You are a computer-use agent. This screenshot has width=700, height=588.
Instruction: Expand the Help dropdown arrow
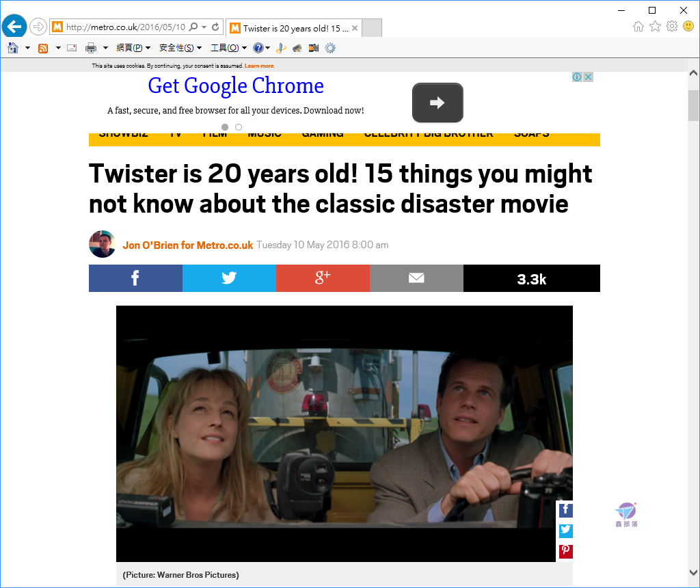(267, 48)
